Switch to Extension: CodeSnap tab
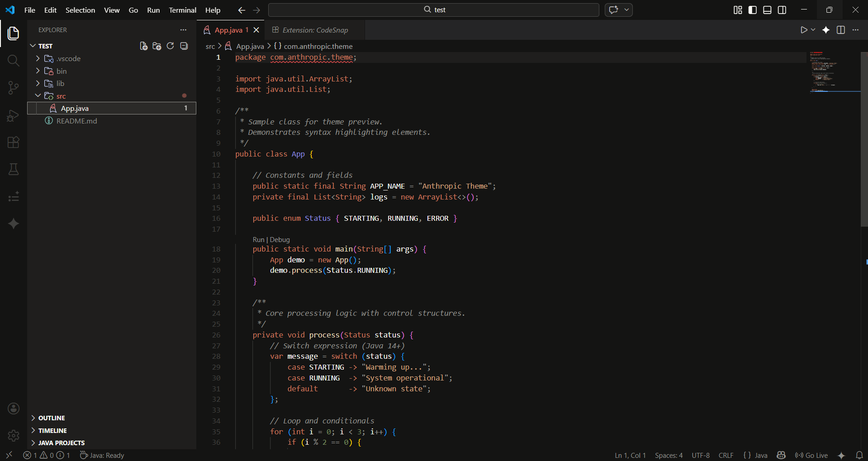The height and width of the screenshot is (461, 868). tap(315, 30)
